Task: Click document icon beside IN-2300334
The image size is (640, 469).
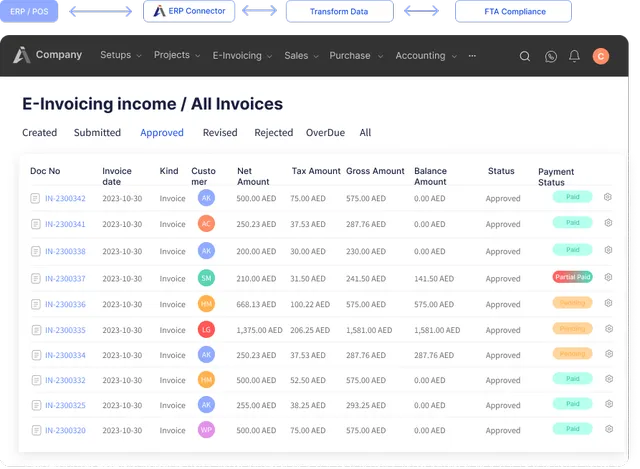Action: 36,355
